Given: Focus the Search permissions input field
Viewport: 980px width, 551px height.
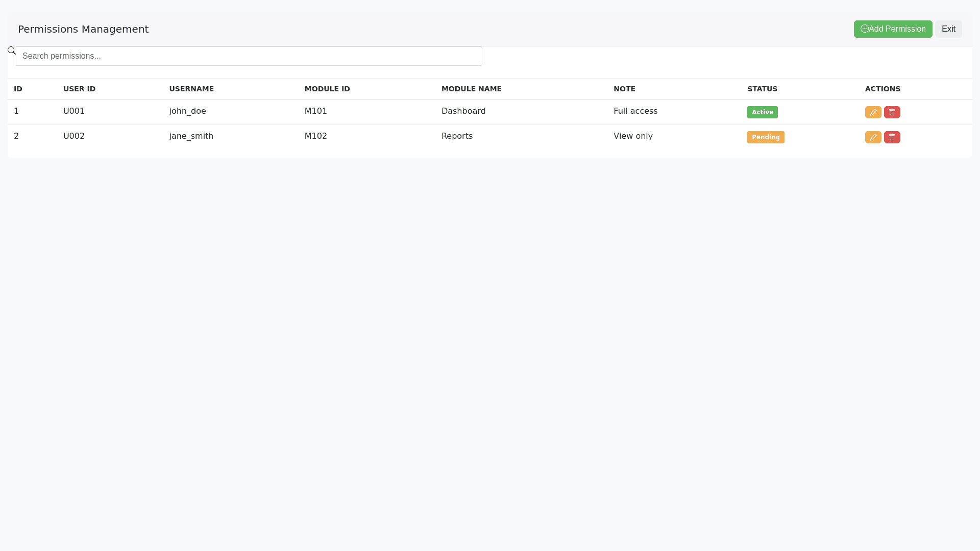Looking at the screenshot, I should [x=249, y=56].
